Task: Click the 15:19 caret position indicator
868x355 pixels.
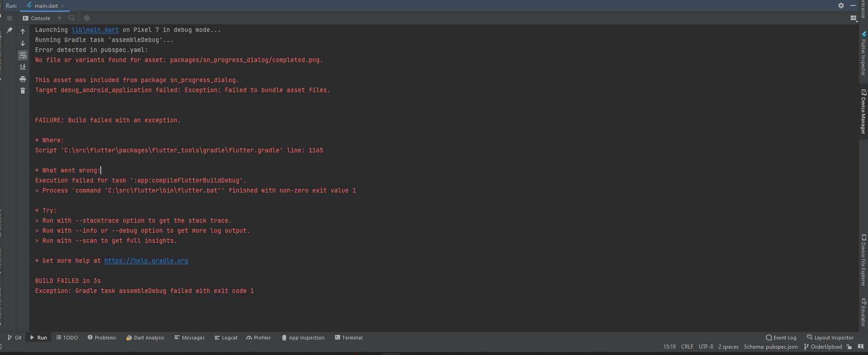Action: coord(669,347)
